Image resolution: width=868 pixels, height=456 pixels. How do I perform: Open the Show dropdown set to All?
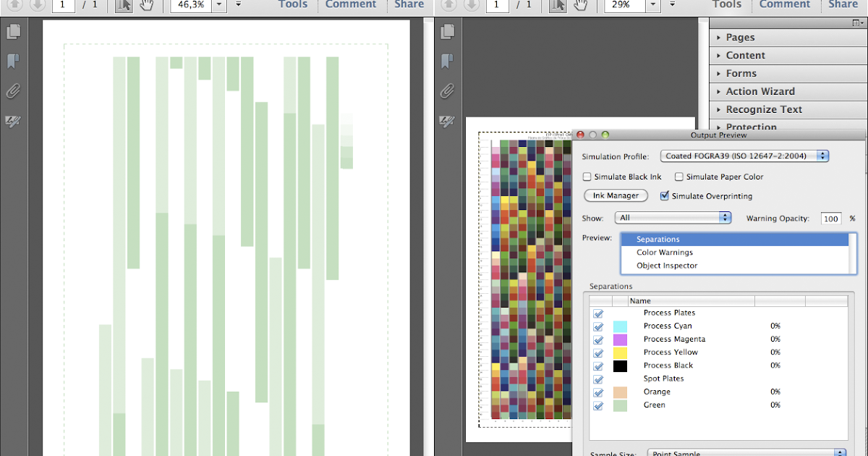click(673, 217)
